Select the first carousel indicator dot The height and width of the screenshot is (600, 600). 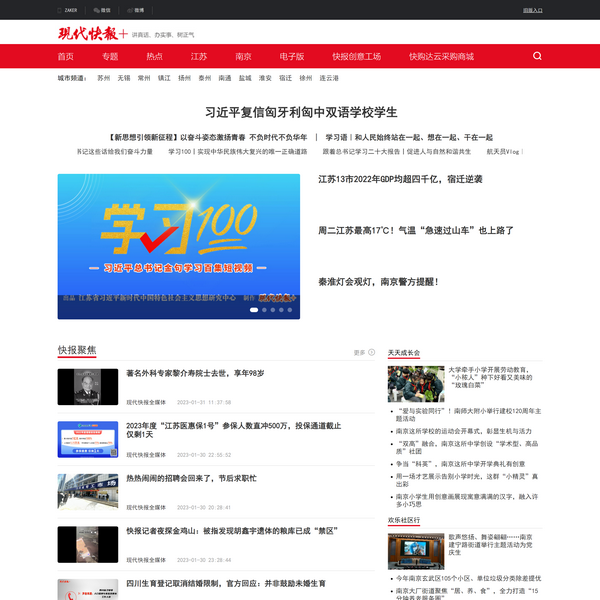pyautogui.click(x=254, y=310)
